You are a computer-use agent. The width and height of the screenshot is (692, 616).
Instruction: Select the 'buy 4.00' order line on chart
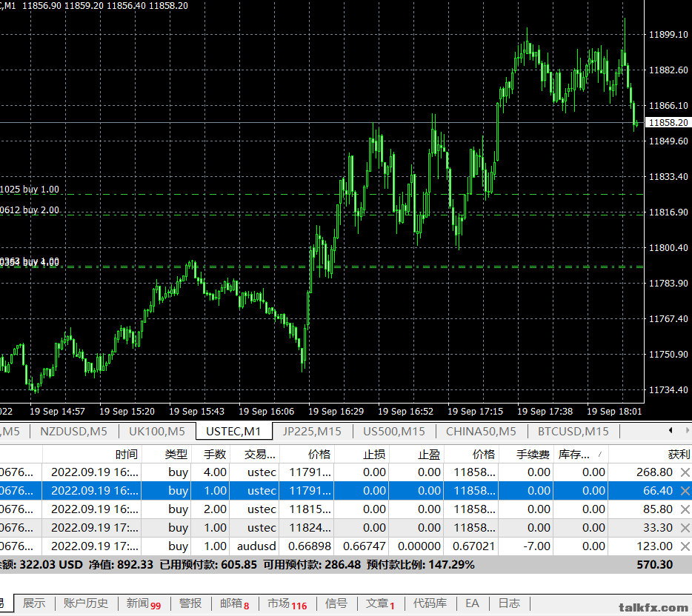tap(30, 262)
